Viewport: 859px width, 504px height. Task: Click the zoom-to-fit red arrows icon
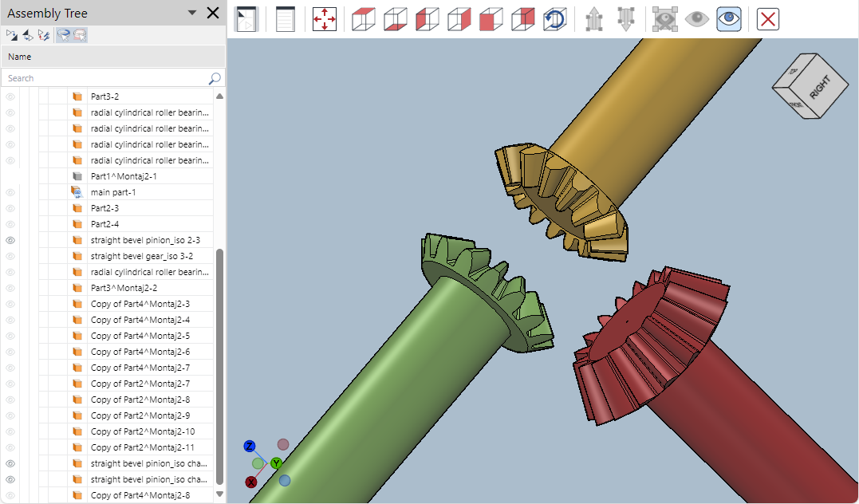coord(325,19)
